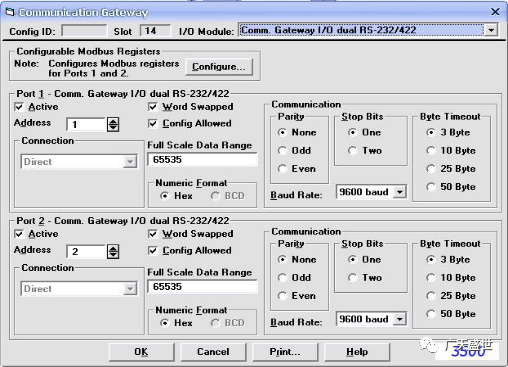
Task: Select BCD numeric format for Port 1
Action: pos(215,196)
